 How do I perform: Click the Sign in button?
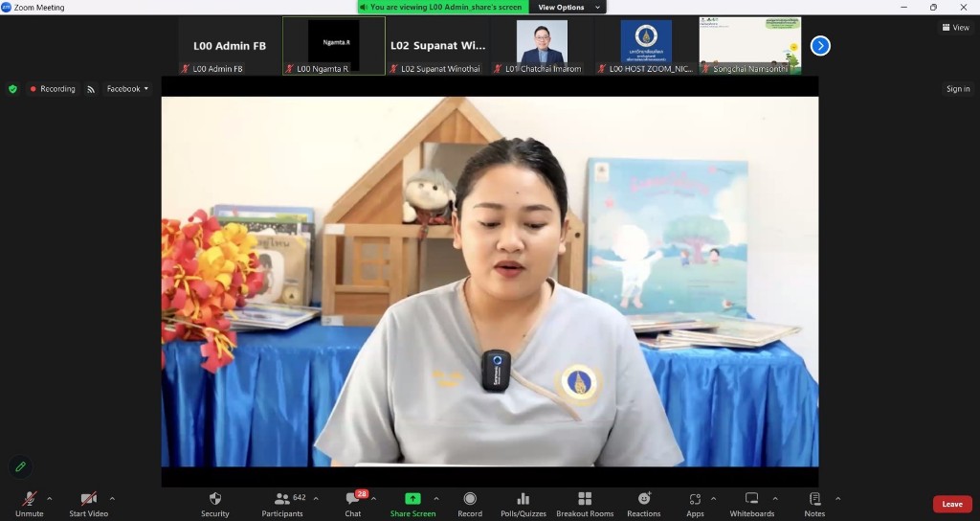pyautogui.click(x=957, y=89)
